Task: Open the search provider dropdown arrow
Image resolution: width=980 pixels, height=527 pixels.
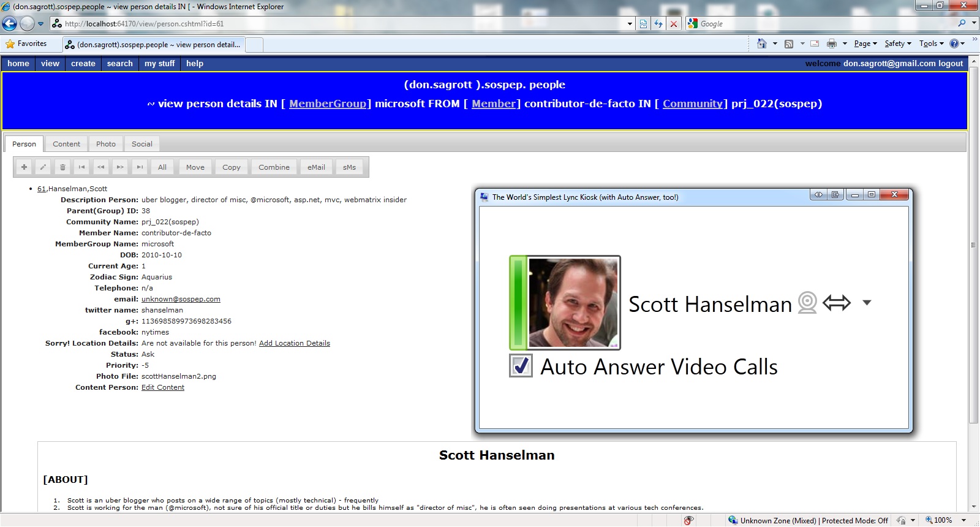Action: coord(974,23)
